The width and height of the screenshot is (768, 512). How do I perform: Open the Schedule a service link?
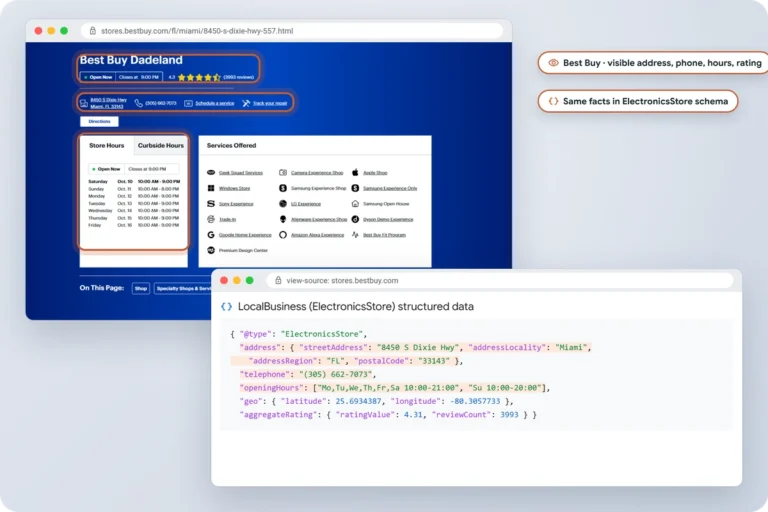pyautogui.click(x=215, y=103)
